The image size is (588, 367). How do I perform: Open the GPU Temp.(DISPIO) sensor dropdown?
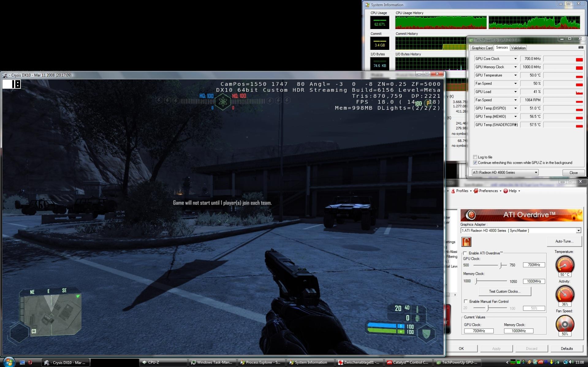click(x=515, y=108)
